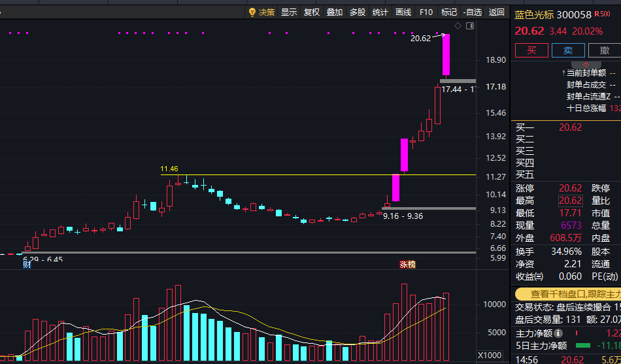Click the R500 badge beside stock code

603,14
